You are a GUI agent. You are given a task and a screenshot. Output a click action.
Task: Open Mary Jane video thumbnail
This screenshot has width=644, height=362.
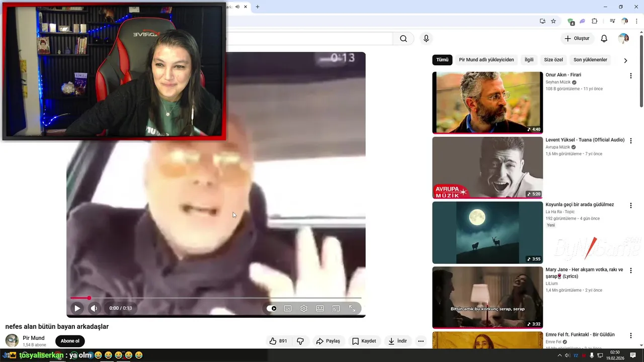click(x=488, y=298)
